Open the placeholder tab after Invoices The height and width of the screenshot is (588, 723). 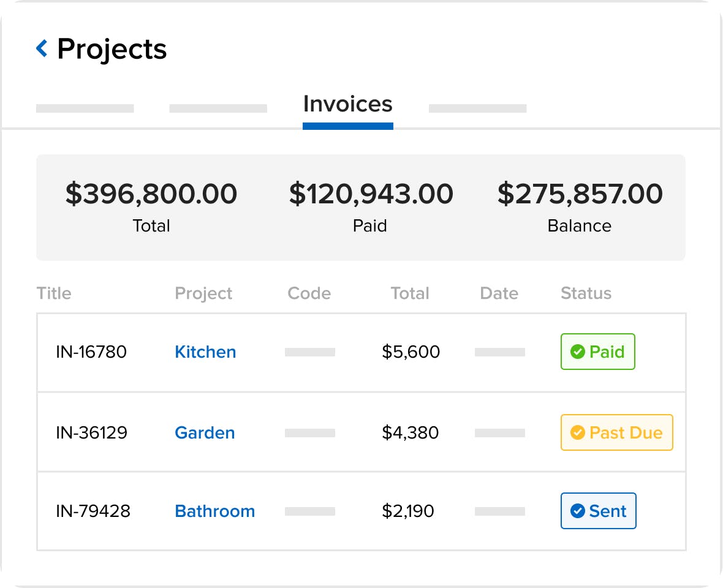click(477, 108)
